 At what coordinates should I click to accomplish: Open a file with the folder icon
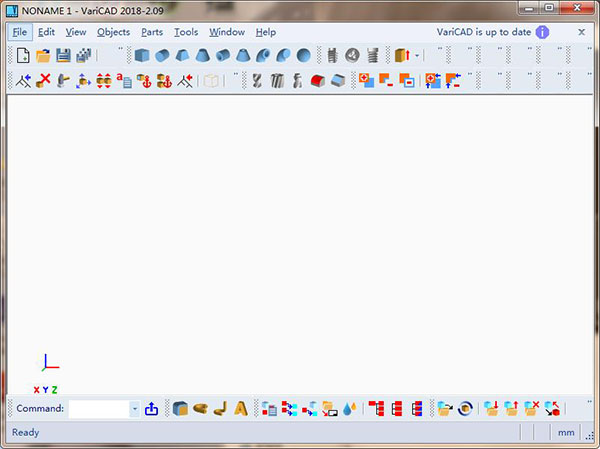click(x=43, y=55)
